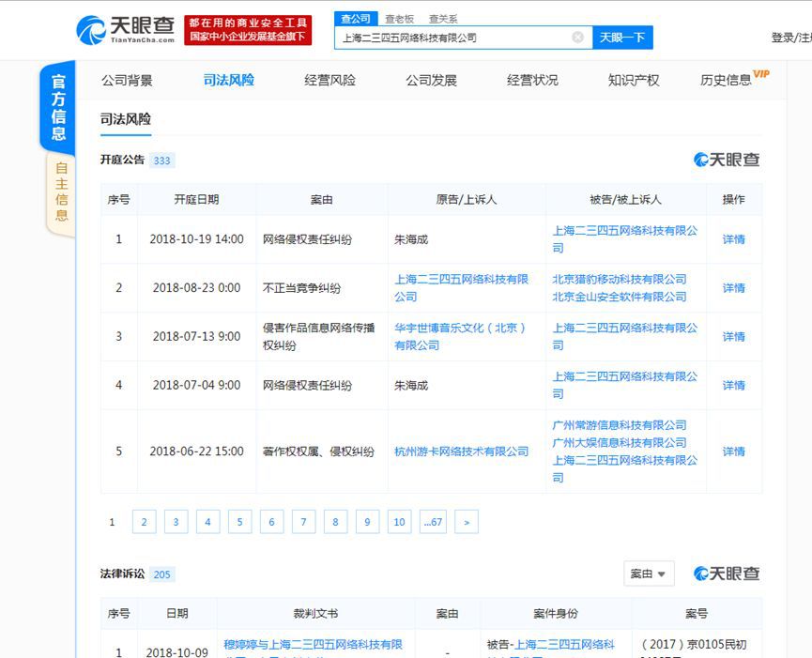The image size is (812, 658).
Task: Click 详情 on the first court announcement row
Action: (x=734, y=239)
